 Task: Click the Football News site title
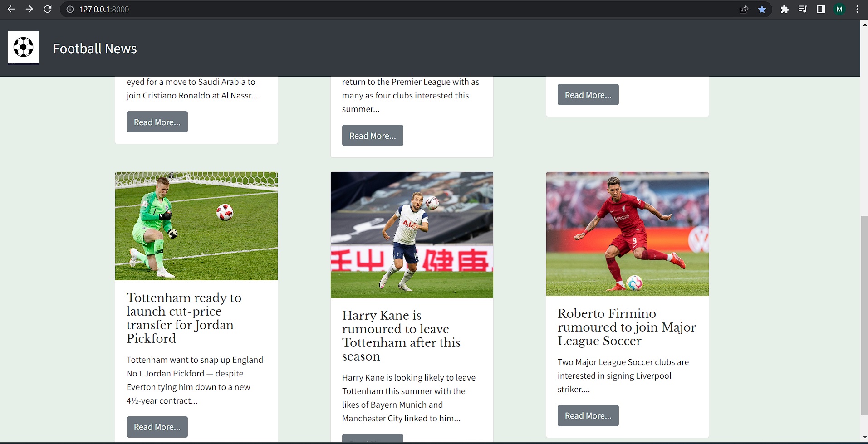tap(95, 48)
